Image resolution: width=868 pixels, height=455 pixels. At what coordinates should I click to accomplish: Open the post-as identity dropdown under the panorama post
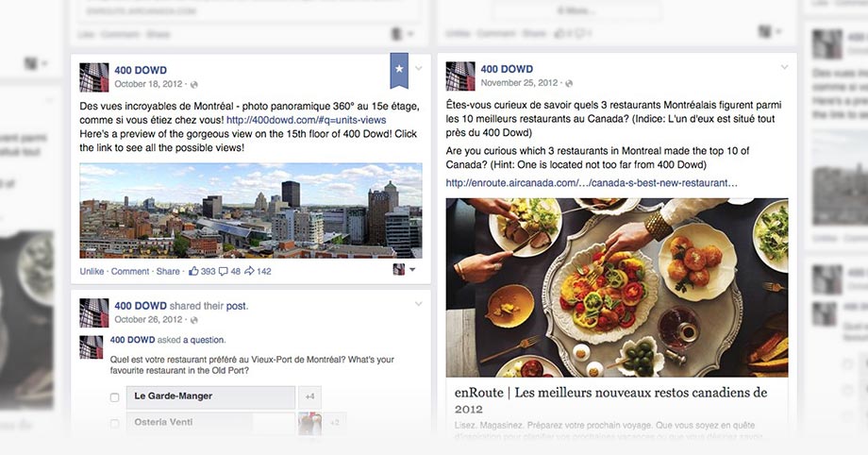pos(404,270)
